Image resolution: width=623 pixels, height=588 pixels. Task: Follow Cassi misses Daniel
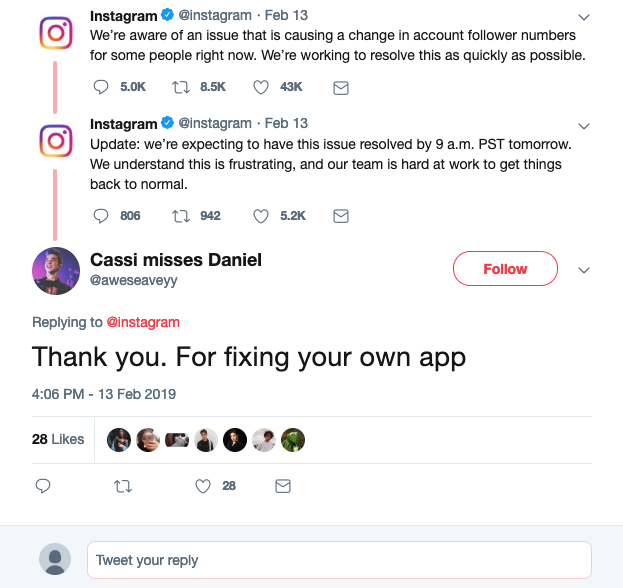pos(505,269)
